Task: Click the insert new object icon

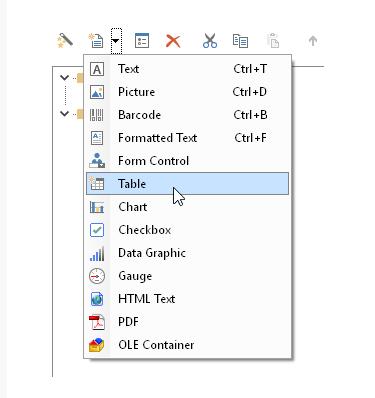Action: pos(96,41)
